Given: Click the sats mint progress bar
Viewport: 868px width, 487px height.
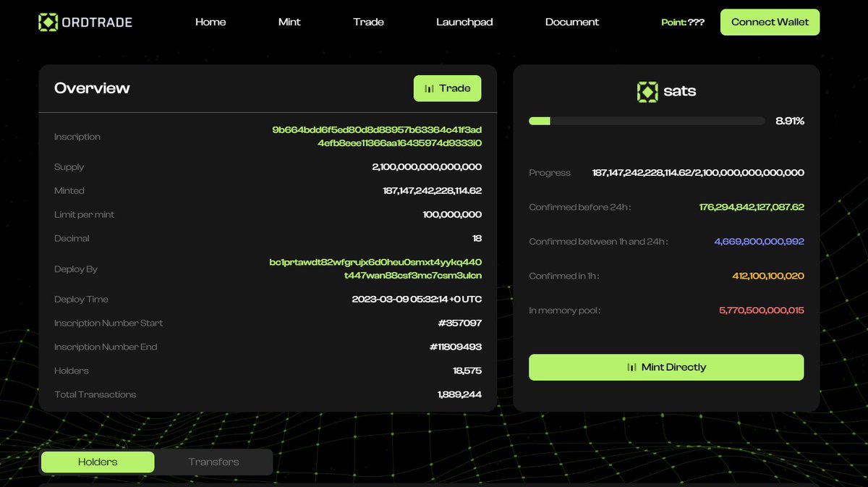Looking at the screenshot, I should 647,121.
